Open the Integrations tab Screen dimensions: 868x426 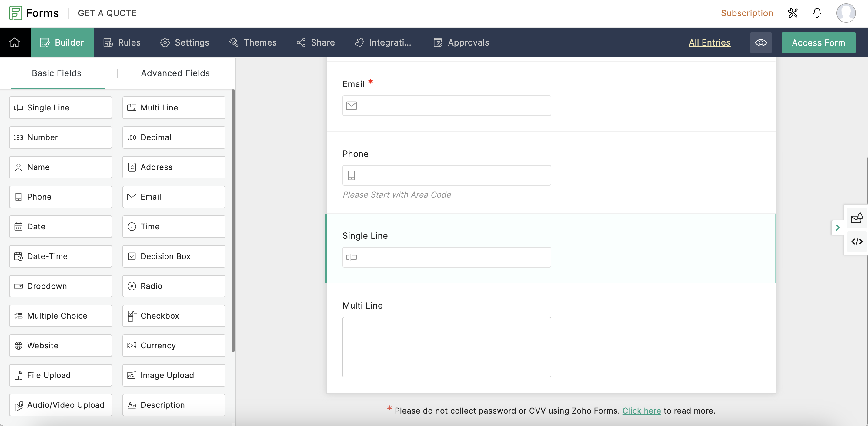point(383,42)
